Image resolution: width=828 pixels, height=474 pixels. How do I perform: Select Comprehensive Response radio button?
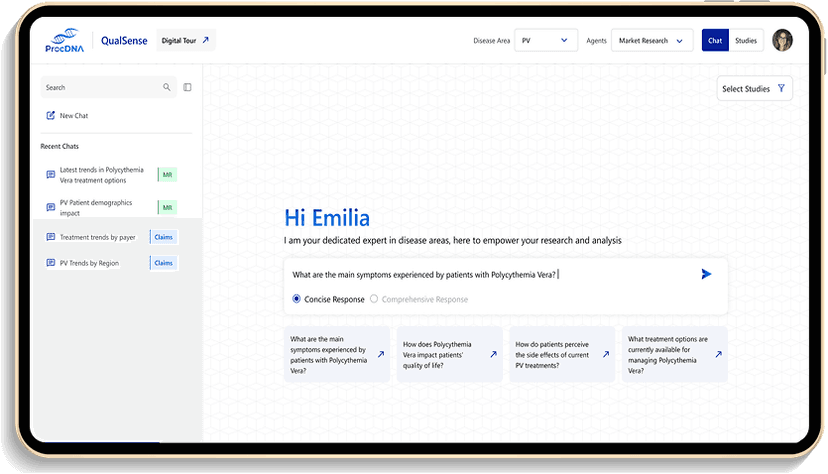click(x=374, y=299)
